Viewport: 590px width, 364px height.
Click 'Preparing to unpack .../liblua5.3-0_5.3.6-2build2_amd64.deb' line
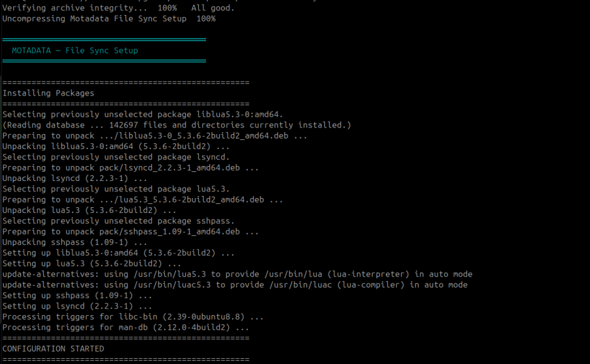point(154,136)
